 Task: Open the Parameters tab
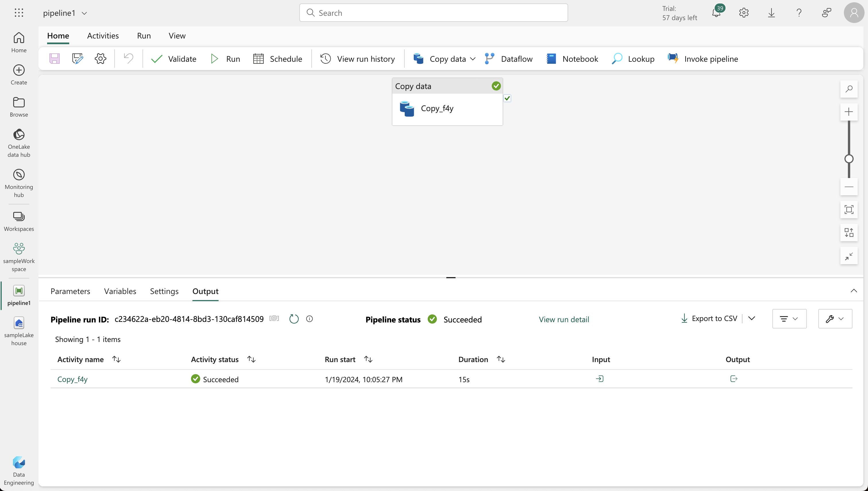pos(70,291)
